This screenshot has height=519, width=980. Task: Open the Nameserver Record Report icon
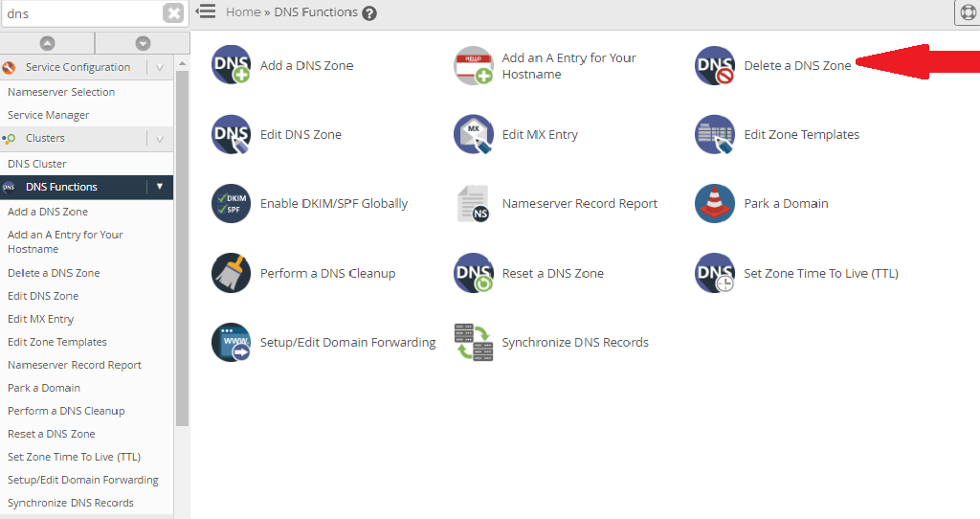click(x=473, y=204)
